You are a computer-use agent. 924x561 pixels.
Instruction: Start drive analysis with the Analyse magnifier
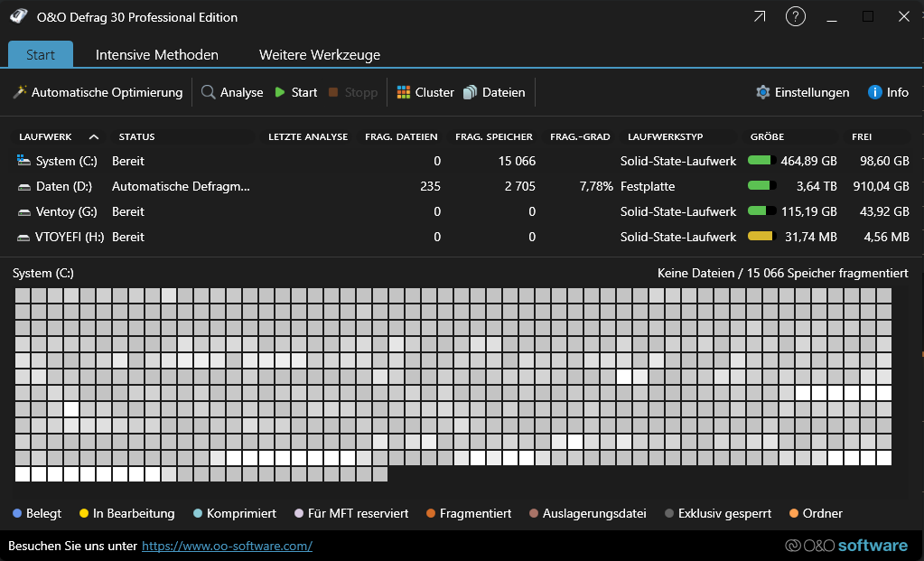209,92
